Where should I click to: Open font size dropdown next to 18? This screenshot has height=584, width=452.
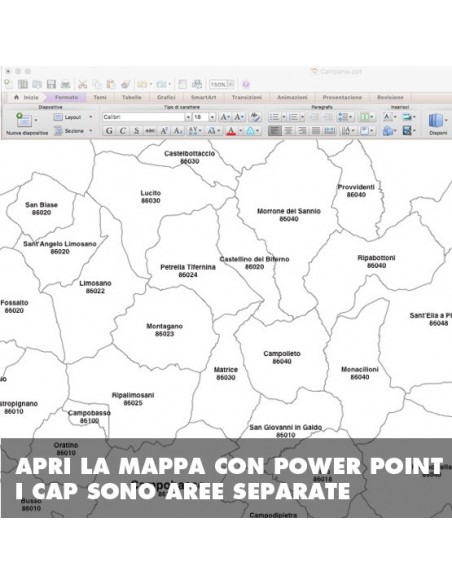click(x=212, y=117)
